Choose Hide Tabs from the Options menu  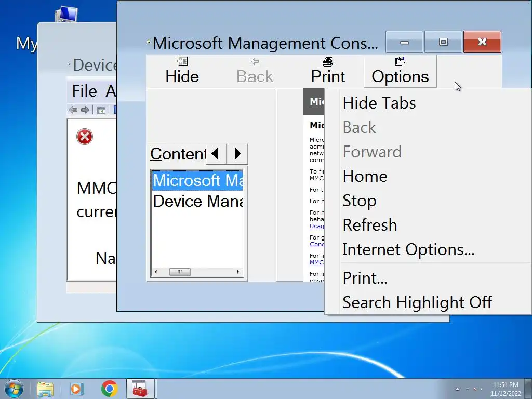[379, 103]
